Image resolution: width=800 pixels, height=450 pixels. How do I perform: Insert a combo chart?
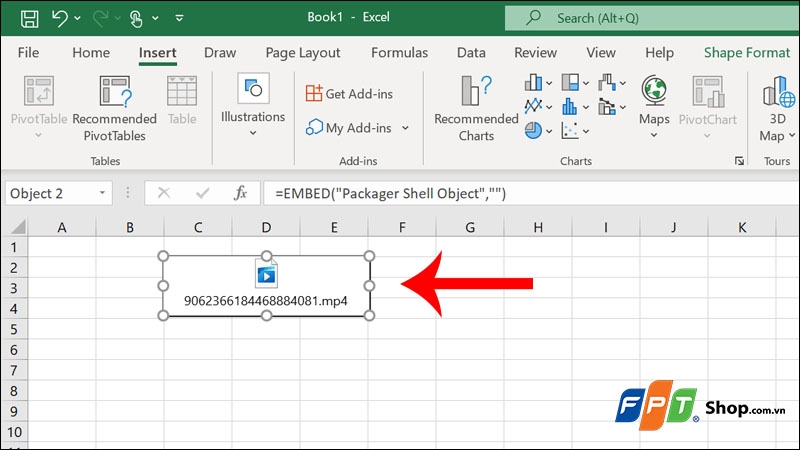pos(607,106)
